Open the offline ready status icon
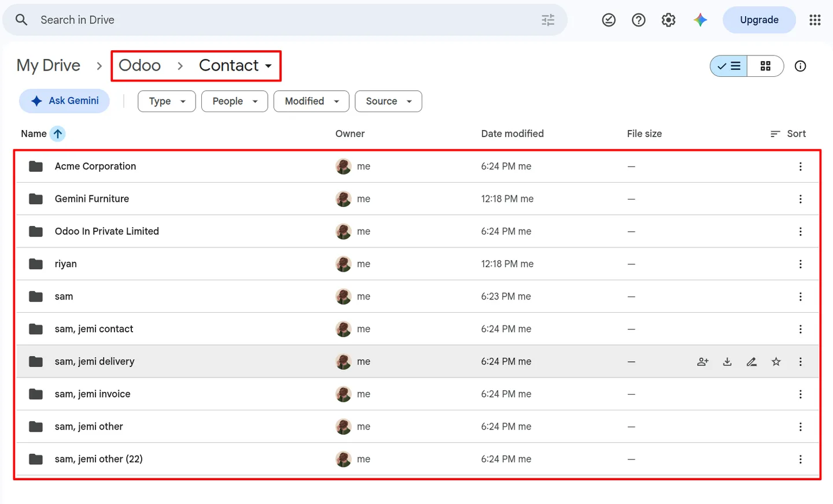The height and width of the screenshot is (504, 833). [x=609, y=20]
